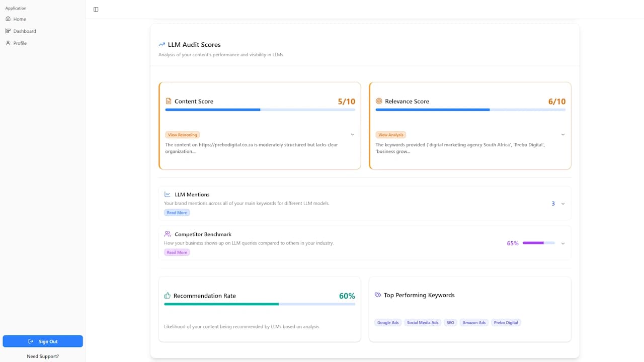
Task: Click the Competitor Benchmark people icon
Action: coord(168,233)
